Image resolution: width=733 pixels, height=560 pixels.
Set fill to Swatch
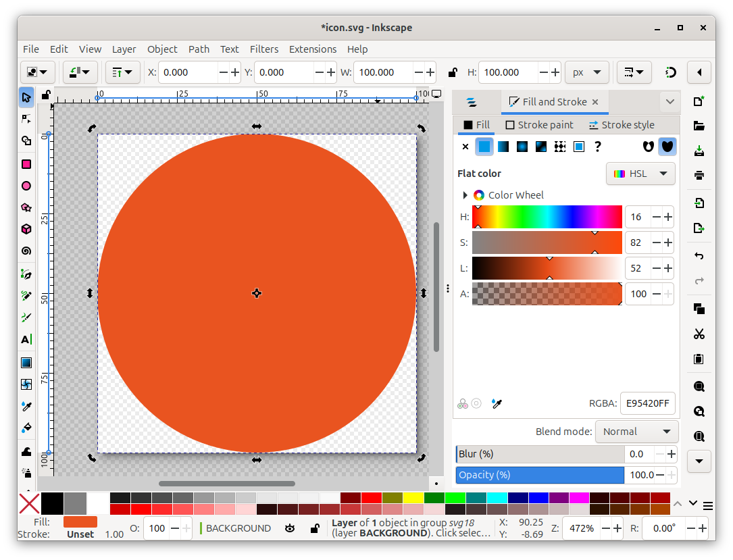(x=579, y=147)
